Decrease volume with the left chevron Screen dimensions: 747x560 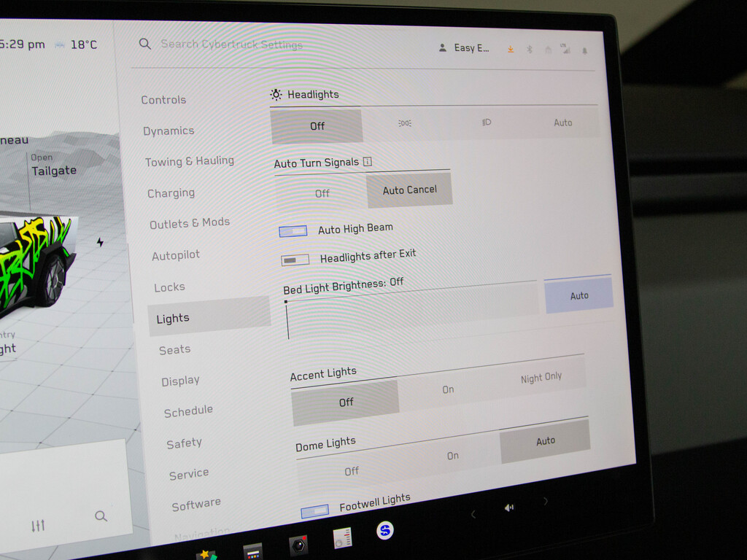pyautogui.click(x=473, y=514)
